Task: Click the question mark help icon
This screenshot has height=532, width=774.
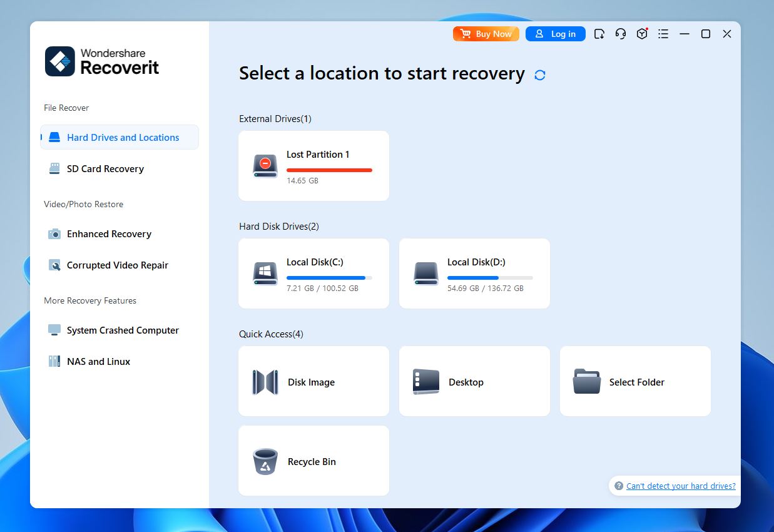Action: [619, 486]
